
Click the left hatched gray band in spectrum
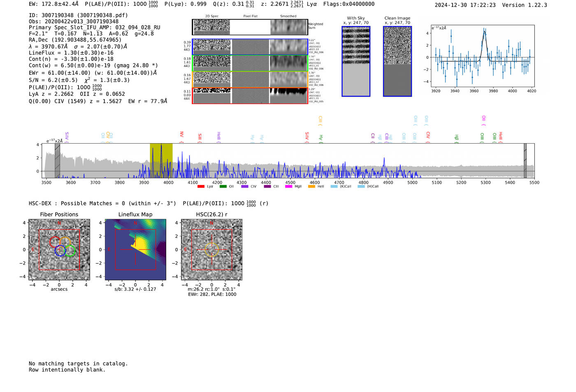(x=57, y=160)
